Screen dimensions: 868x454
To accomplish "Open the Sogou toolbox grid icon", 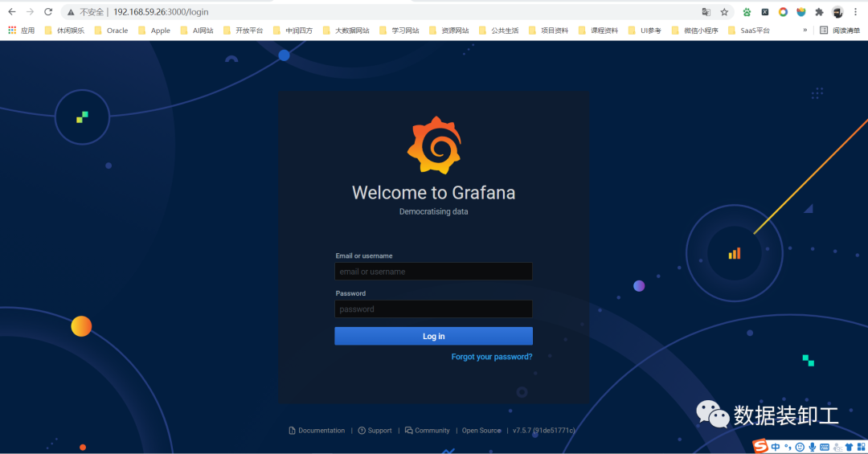I will click(x=861, y=447).
